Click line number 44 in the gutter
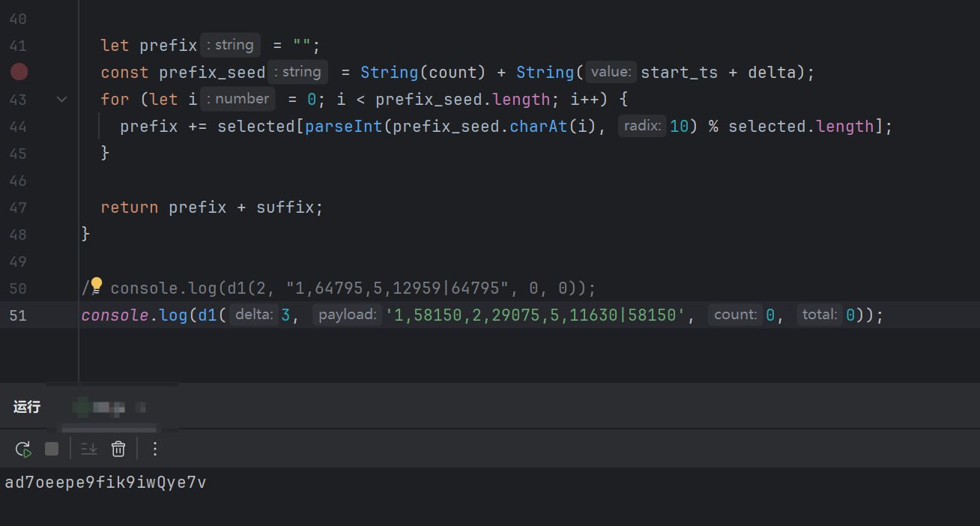 click(18, 127)
